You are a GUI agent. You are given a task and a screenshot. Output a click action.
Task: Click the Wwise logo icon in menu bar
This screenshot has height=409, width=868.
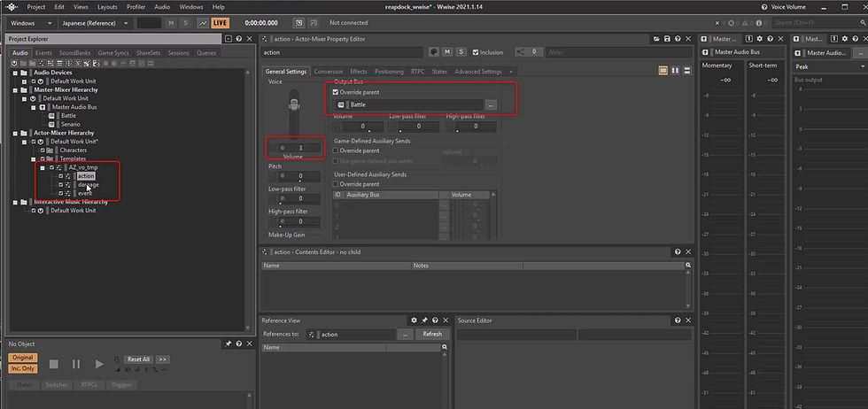pyautogui.click(x=11, y=7)
